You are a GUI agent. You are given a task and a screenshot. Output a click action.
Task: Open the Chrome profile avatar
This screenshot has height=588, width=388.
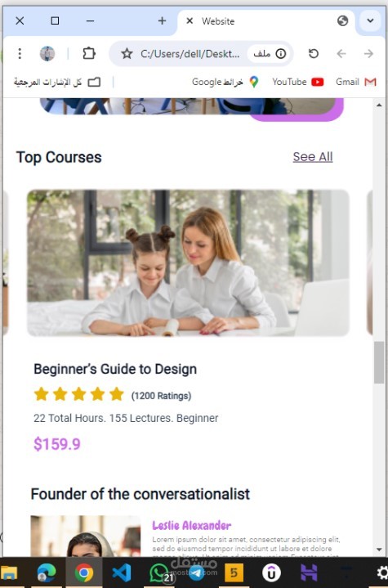pos(47,54)
